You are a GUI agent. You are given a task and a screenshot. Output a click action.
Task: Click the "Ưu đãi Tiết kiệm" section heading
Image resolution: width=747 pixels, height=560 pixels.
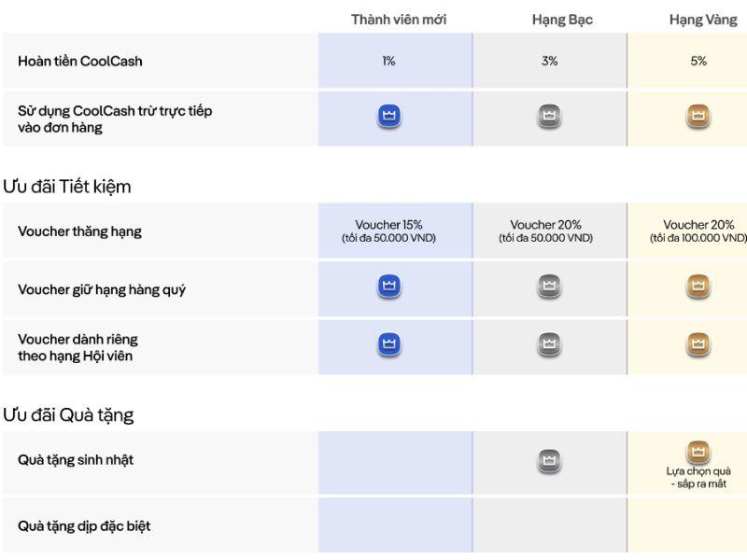tap(67, 187)
